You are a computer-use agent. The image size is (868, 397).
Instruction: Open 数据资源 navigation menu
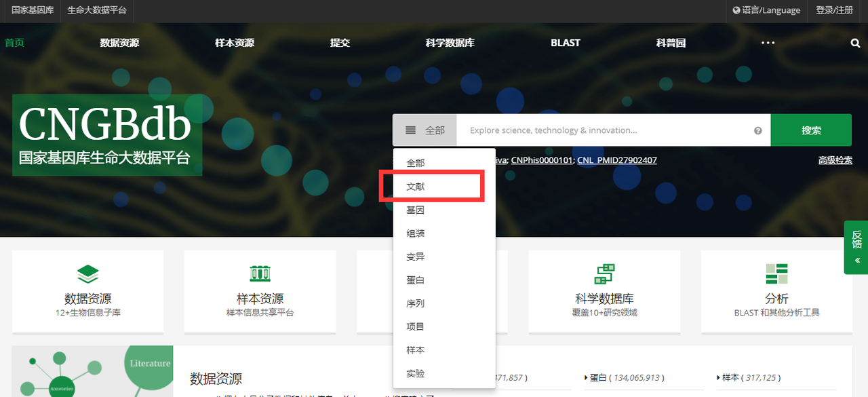click(x=119, y=43)
